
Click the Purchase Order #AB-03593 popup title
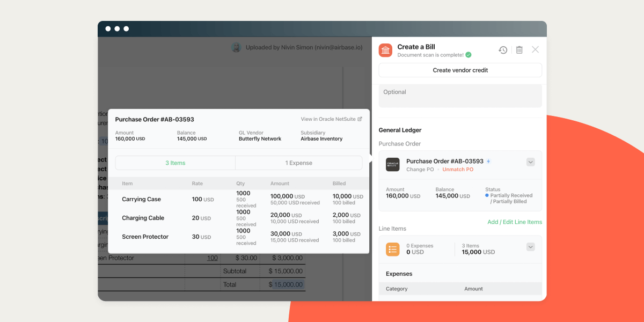(x=155, y=120)
